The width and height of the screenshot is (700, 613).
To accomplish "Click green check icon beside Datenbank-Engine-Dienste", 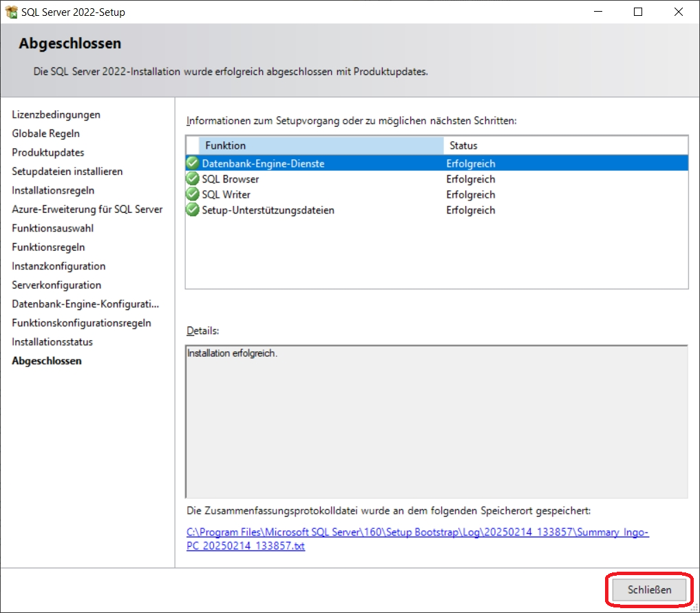I will click(193, 163).
